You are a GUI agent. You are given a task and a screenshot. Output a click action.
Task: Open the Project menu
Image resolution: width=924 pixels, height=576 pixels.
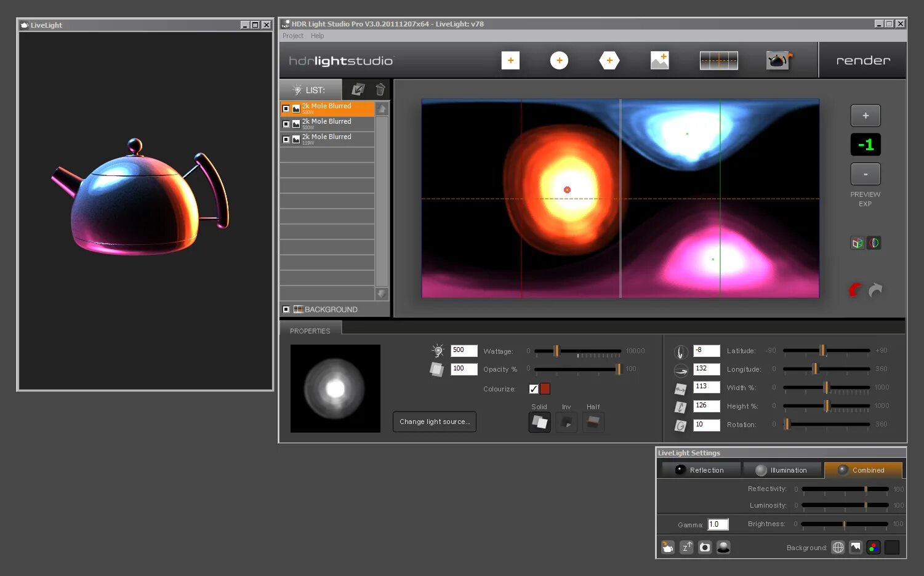[293, 36]
